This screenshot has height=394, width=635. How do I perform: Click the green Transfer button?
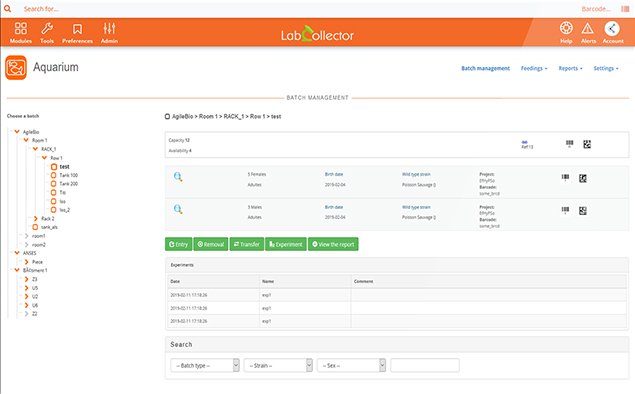pos(247,244)
